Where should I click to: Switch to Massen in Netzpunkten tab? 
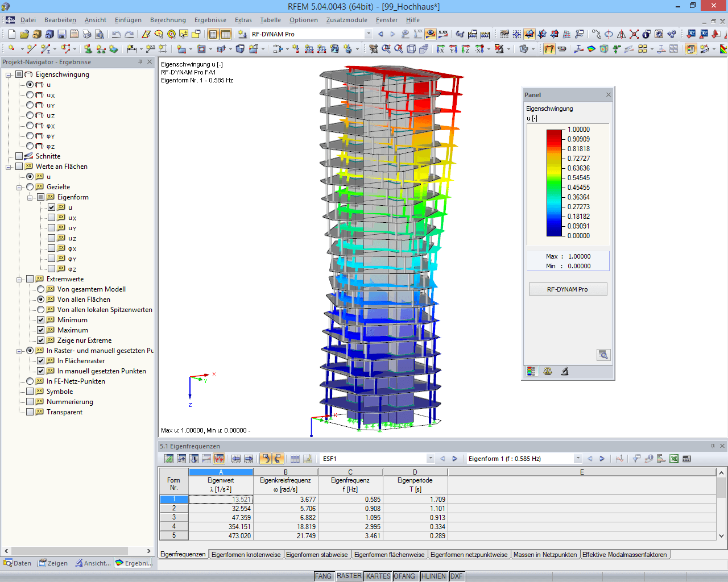coord(545,555)
